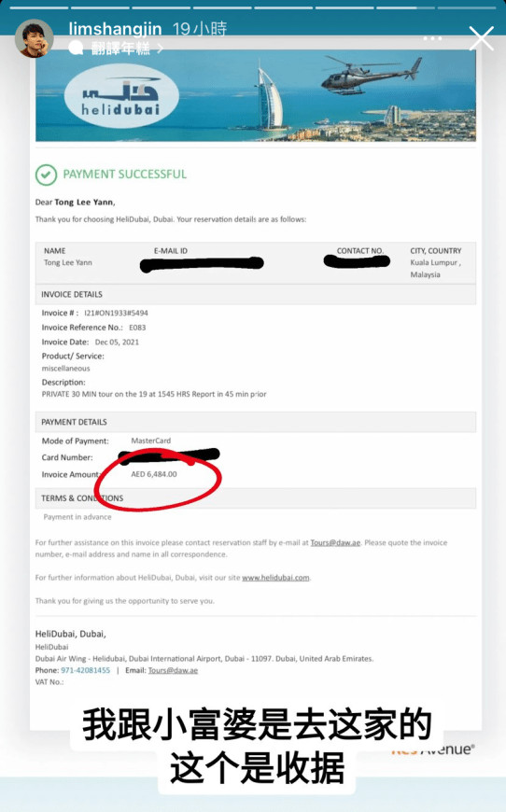
Task: Click the green payment successful checkmark
Action: pos(46,175)
